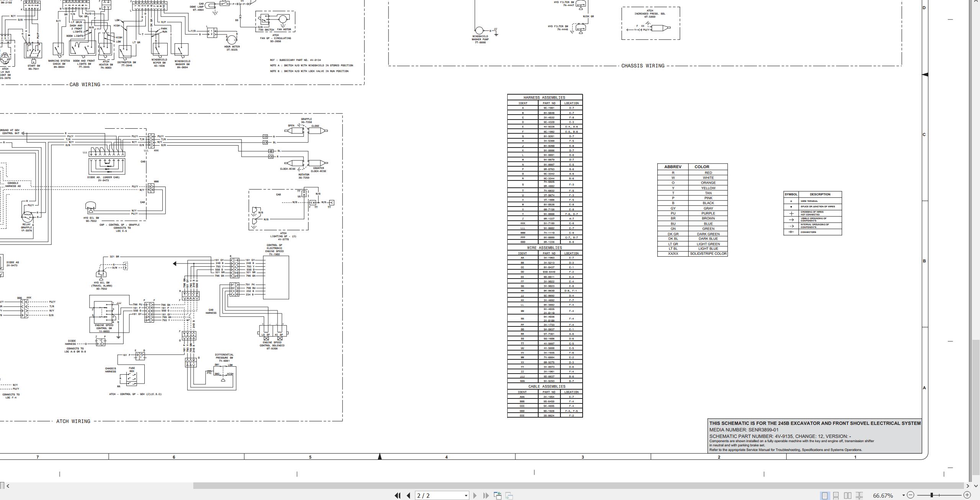Click HYD OIL SW (TRAVEL ALARM) label

(x=101, y=286)
